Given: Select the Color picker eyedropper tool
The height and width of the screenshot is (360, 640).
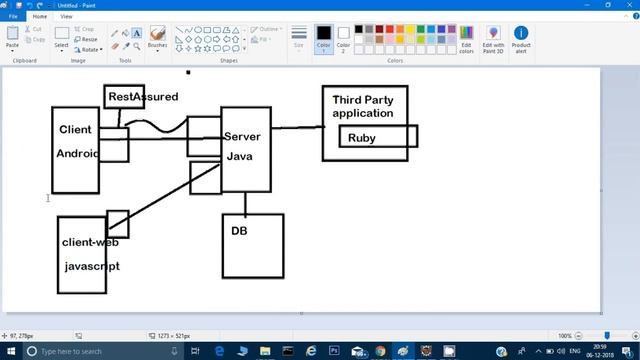Looking at the screenshot, I should (x=126, y=47).
